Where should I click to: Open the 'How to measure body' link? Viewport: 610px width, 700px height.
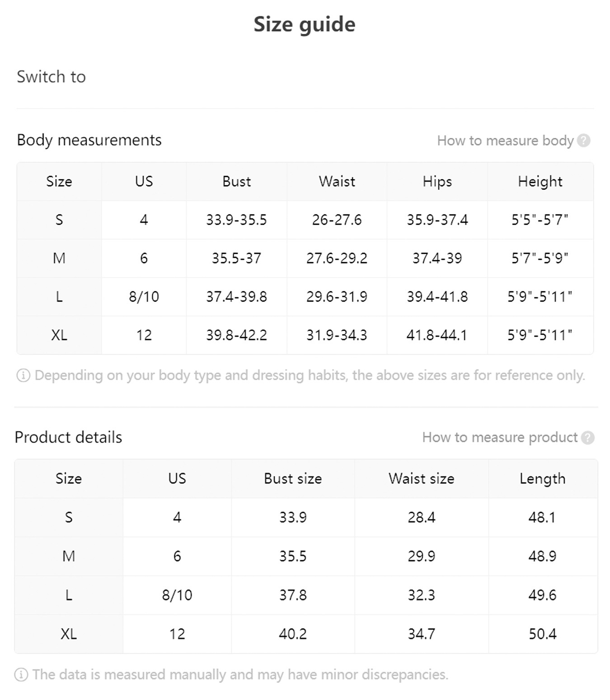tap(505, 141)
